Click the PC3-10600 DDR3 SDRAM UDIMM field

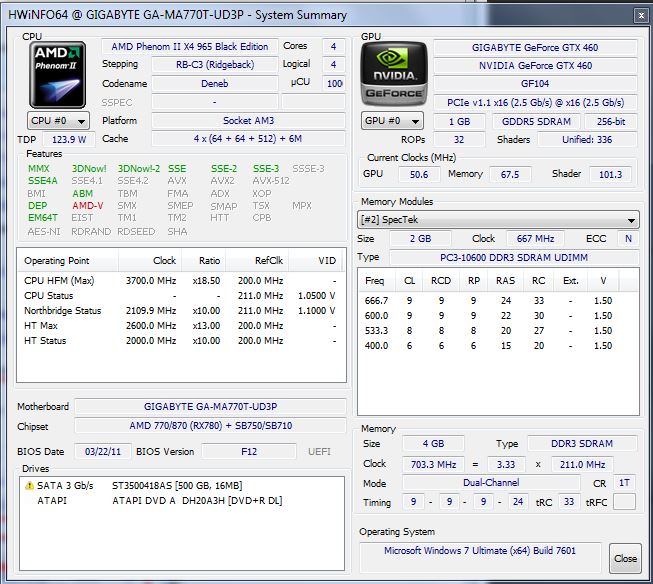click(x=514, y=258)
